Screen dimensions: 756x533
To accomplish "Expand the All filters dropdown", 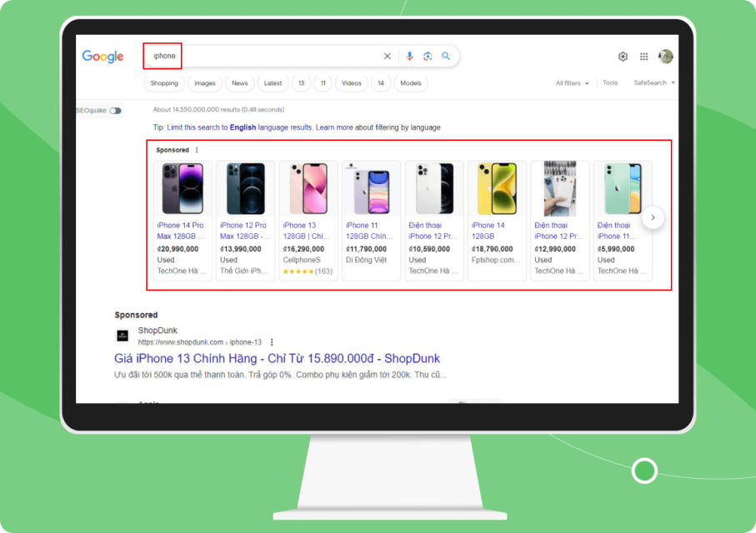I will (x=573, y=83).
